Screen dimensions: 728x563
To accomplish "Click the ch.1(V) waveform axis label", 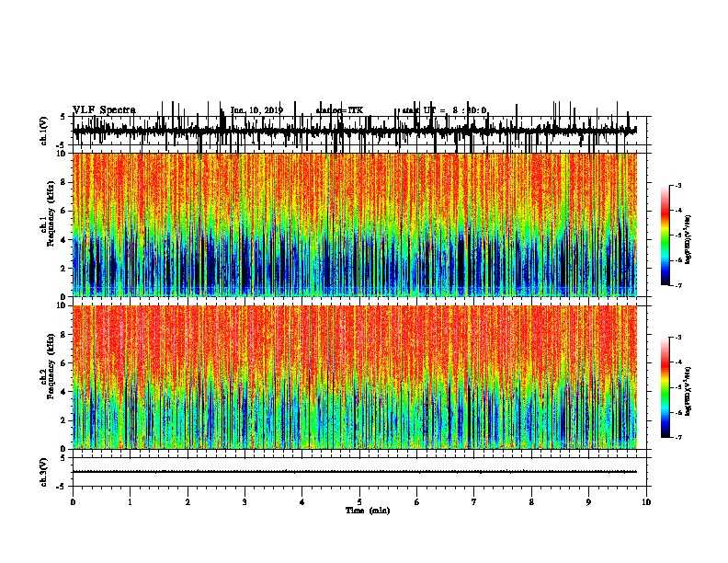I will click(x=44, y=131).
